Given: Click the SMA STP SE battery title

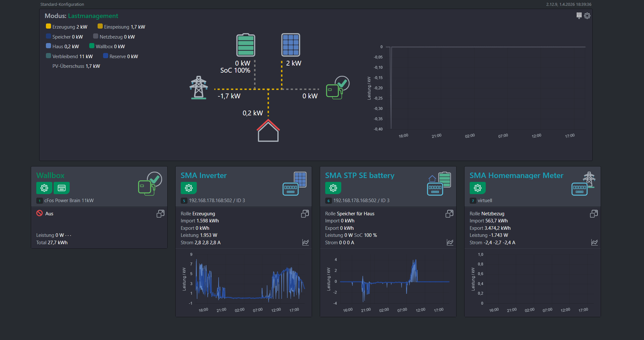Looking at the screenshot, I should (360, 175).
